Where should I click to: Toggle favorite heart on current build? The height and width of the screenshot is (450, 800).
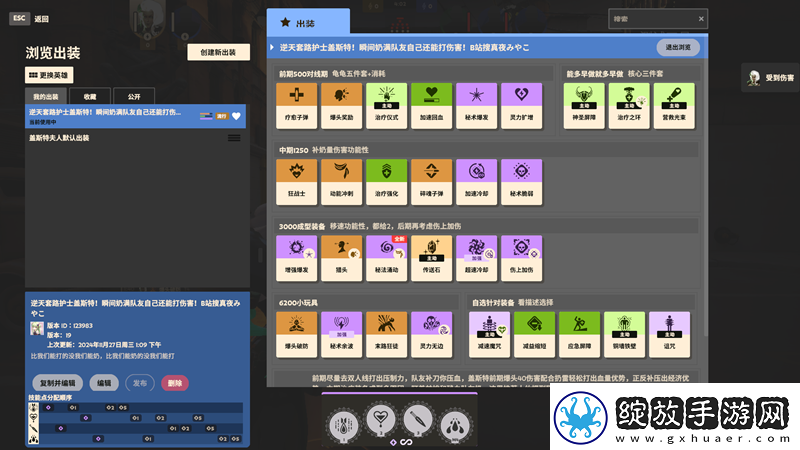click(x=236, y=116)
